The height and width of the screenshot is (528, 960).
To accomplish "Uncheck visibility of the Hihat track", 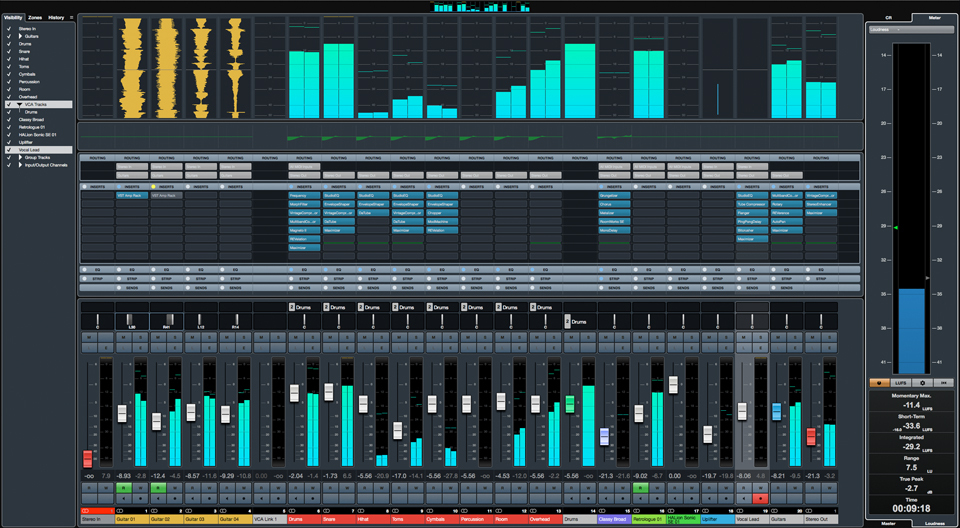I will [8, 59].
